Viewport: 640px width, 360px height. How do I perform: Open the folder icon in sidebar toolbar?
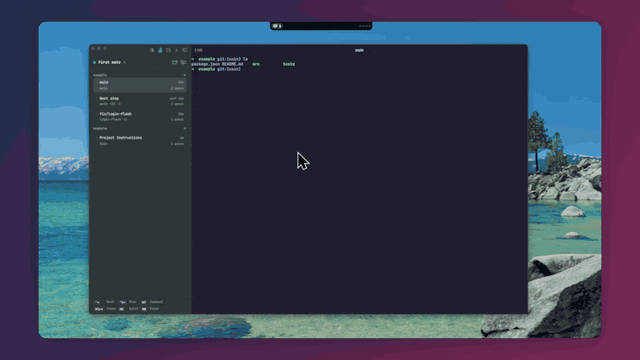[x=168, y=50]
